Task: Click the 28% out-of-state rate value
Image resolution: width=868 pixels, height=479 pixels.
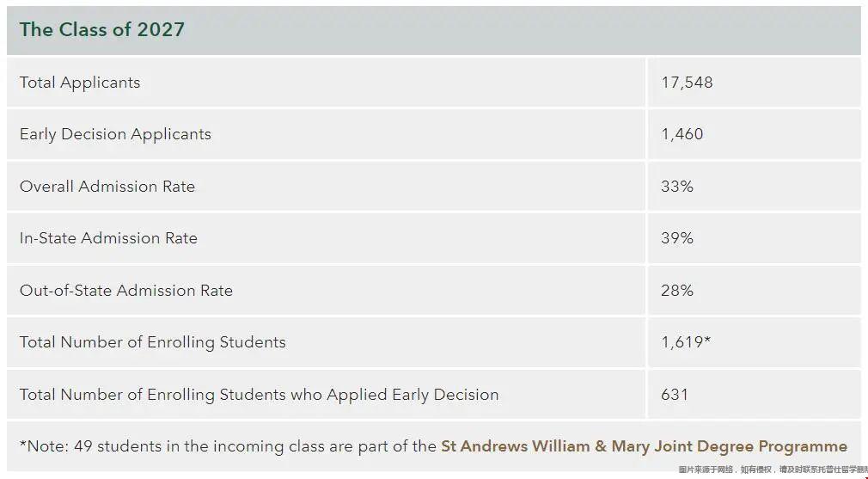Action: click(677, 291)
